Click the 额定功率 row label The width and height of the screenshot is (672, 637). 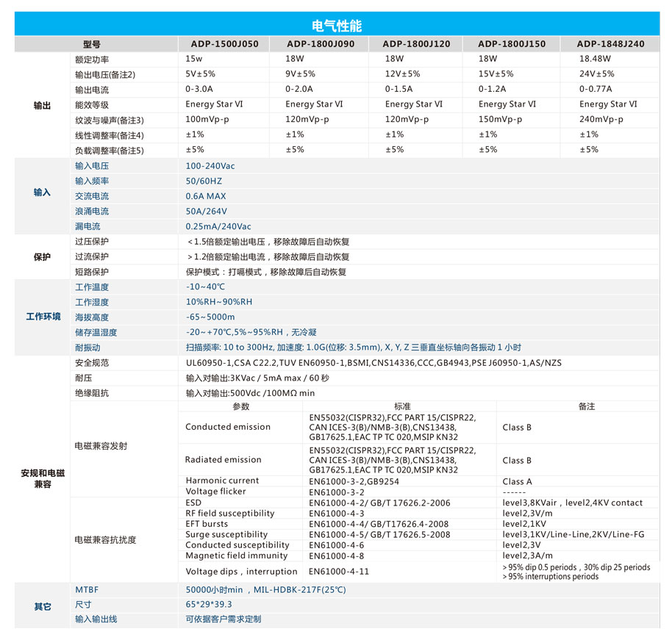[x=92, y=59]
